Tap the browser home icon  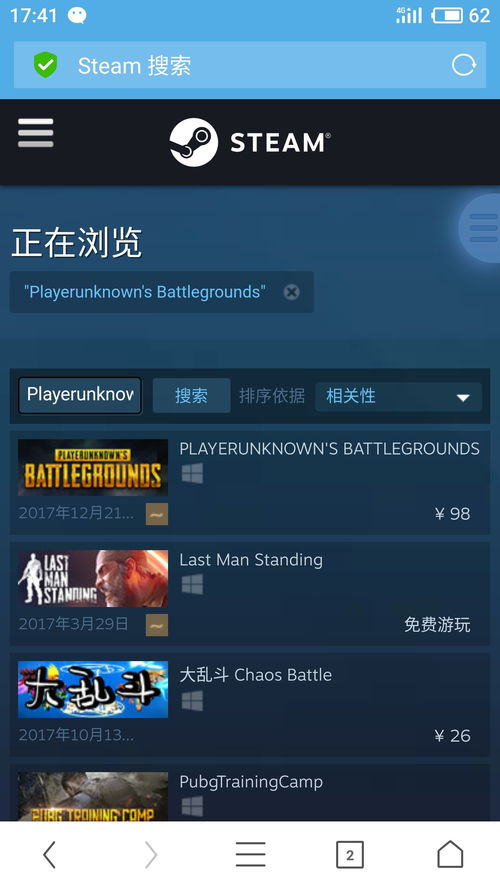(x=450, y=854)
